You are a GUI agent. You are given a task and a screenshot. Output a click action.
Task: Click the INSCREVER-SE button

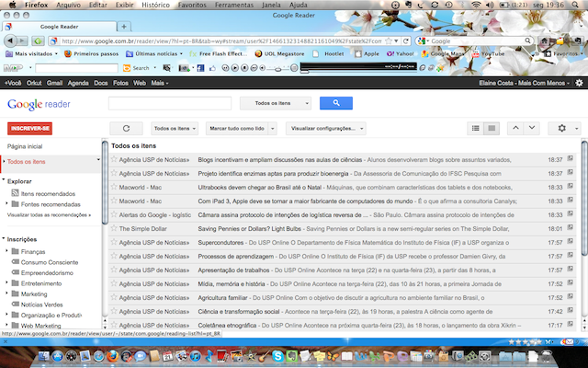point(29,129)
